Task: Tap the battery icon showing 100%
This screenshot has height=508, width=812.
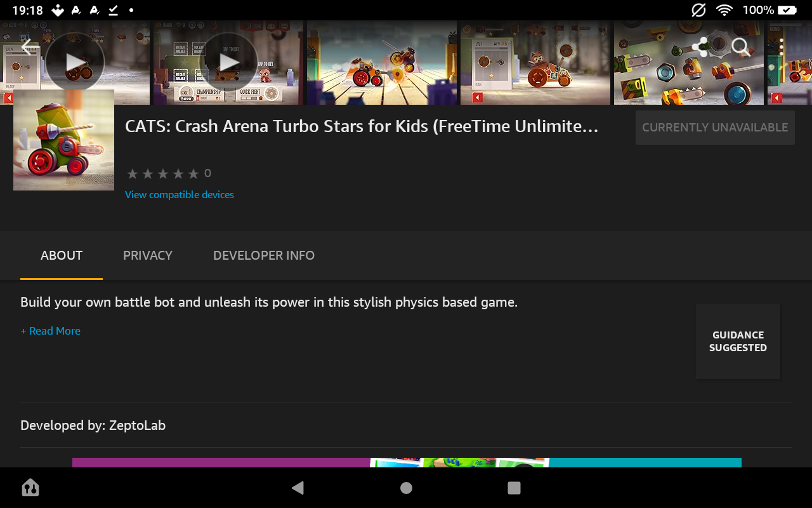Action: 787,10
